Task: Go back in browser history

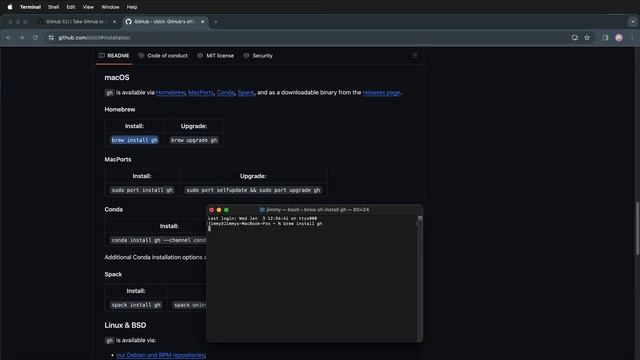Action: click(9, 38)
